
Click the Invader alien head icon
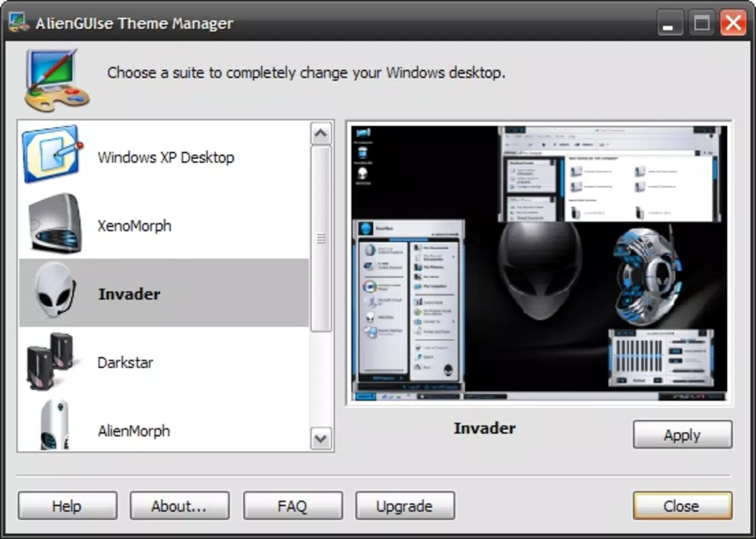55,290
